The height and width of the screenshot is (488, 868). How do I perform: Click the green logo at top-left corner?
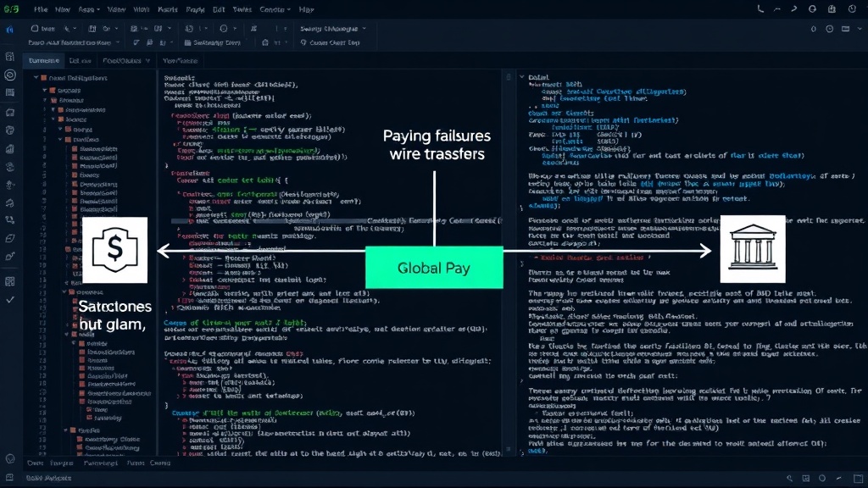click(11, 8)
